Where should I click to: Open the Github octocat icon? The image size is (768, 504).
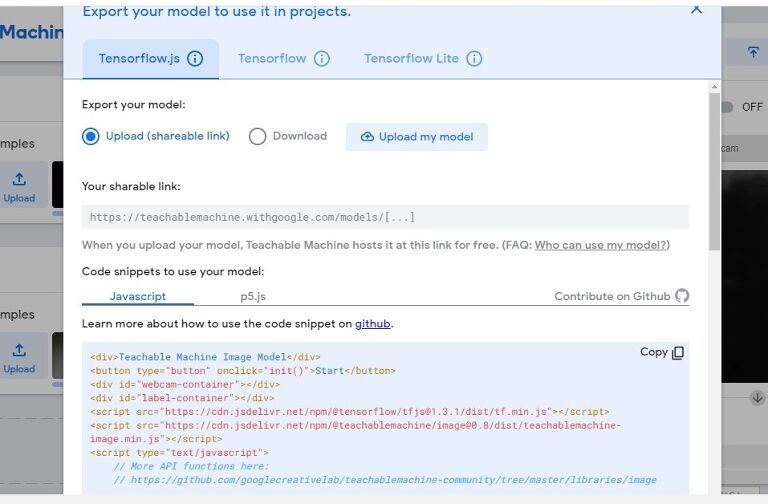click(x=682, y=295)
